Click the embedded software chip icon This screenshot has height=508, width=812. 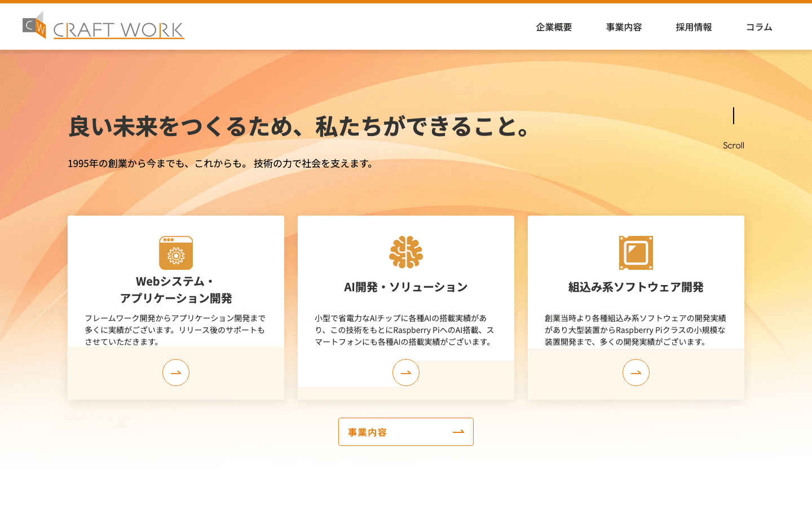coord(636,253)
